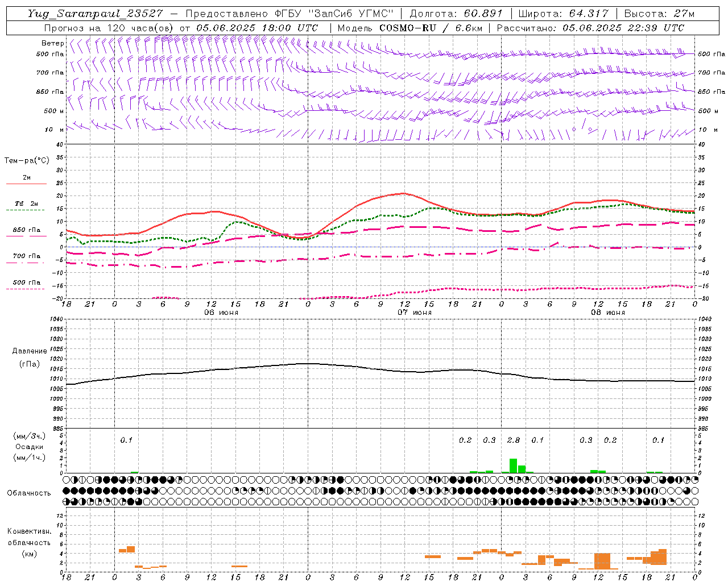
Task: Click the date label 06 июня
Action: coord(221,313)
